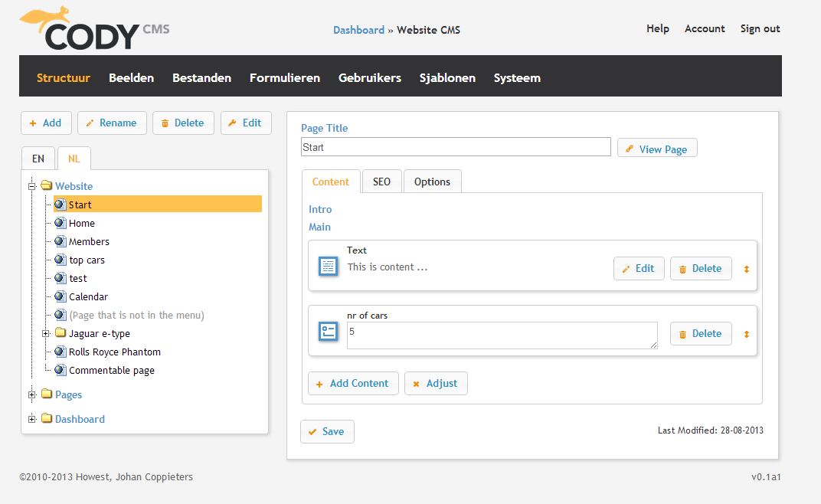The image size is (821, 504).
Task: Click the page icon next to Home
Action: (61, 223)
